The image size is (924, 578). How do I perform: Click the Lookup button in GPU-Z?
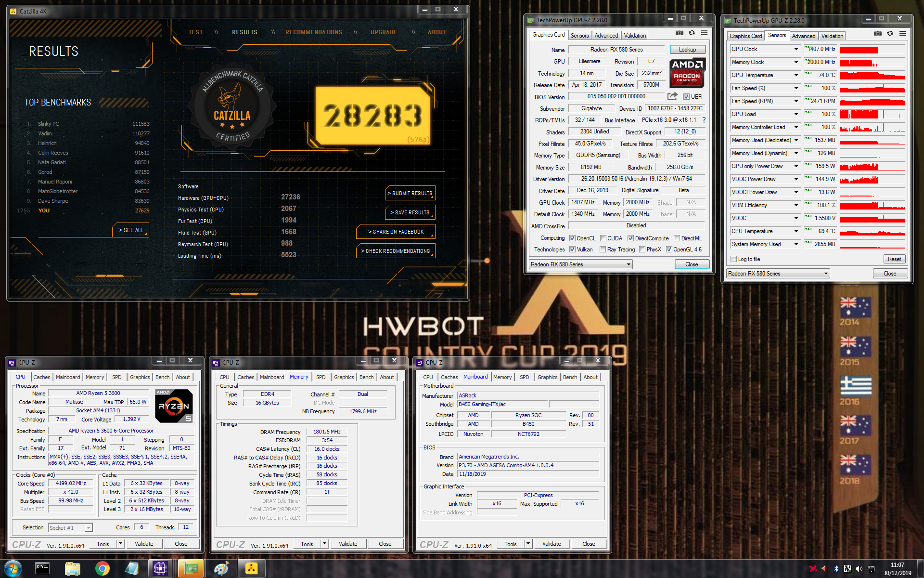pos(687,50)
